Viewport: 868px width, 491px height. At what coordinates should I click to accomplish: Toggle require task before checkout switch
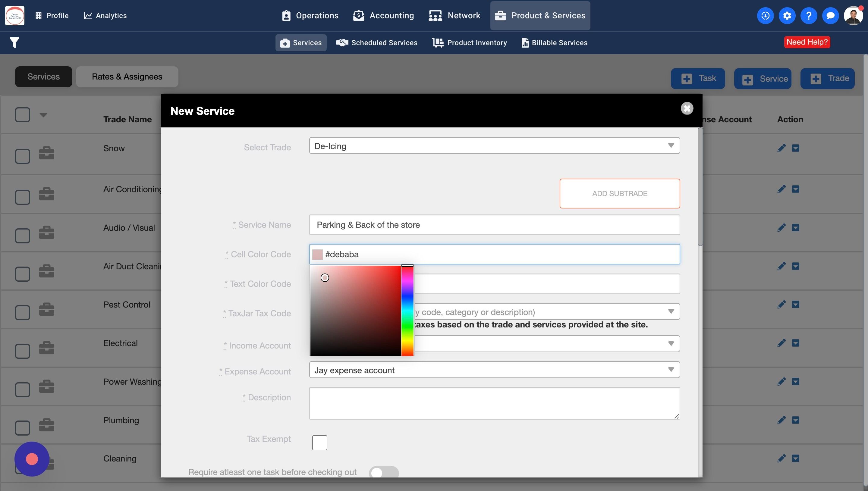pos(384,472)
